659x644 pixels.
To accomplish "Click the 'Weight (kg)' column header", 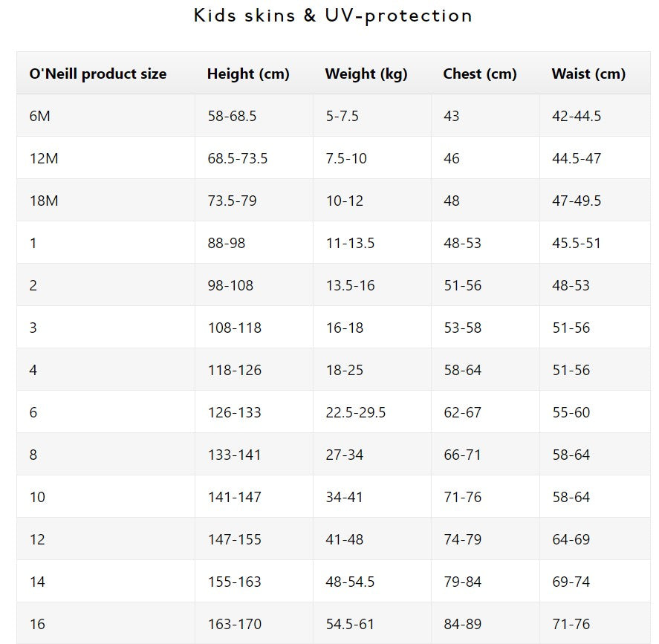I will [x=366, y=74].
